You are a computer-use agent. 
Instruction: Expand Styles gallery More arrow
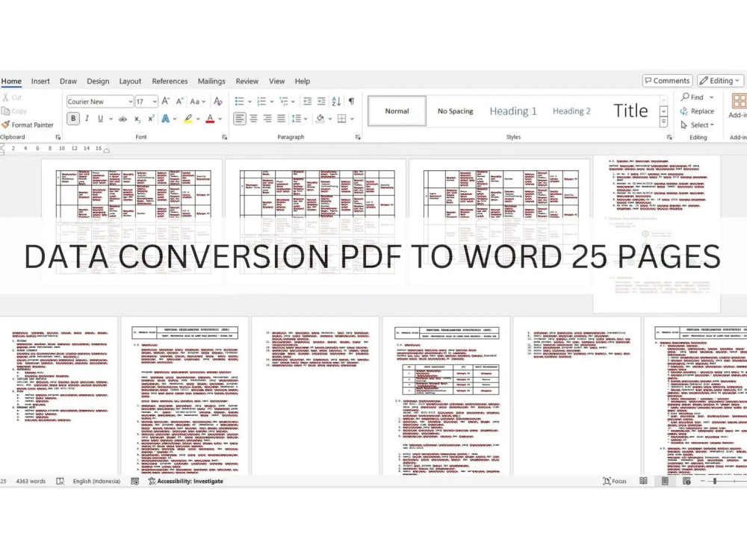coord(663,122)
